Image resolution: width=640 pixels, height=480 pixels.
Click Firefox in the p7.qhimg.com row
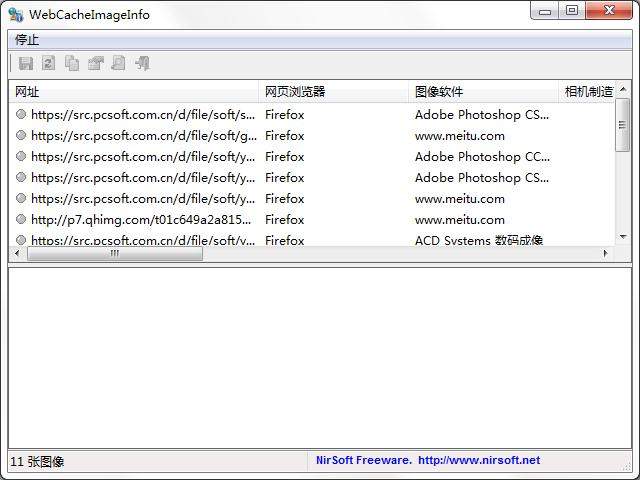(284, 220)
